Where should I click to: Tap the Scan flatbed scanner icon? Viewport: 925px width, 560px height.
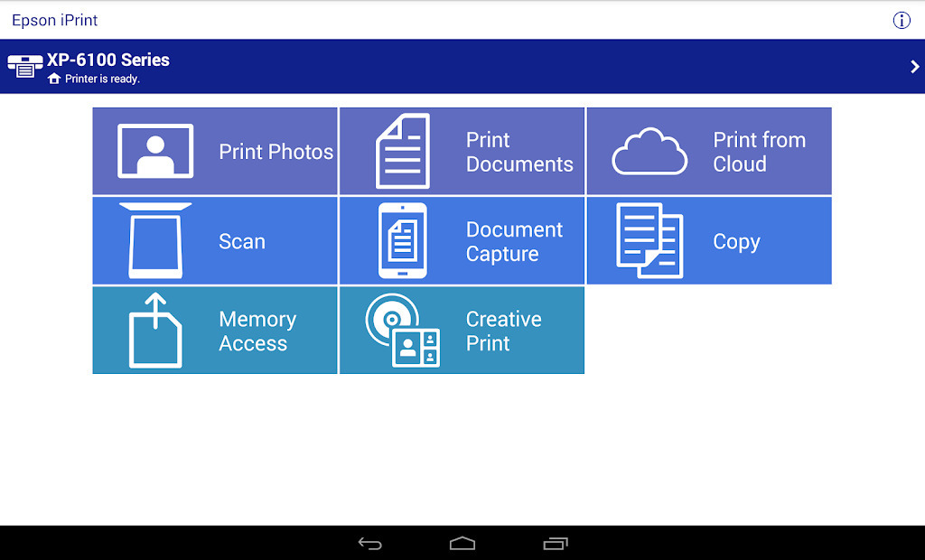tap(155, 240)
